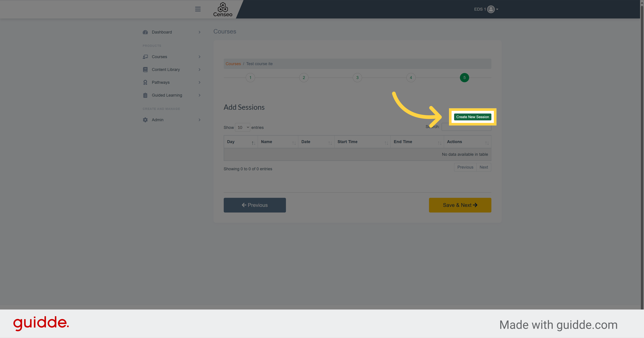Click the Courses sidebar icon
644x338 pixels.
pyautogui.click(x=145, y=57)
